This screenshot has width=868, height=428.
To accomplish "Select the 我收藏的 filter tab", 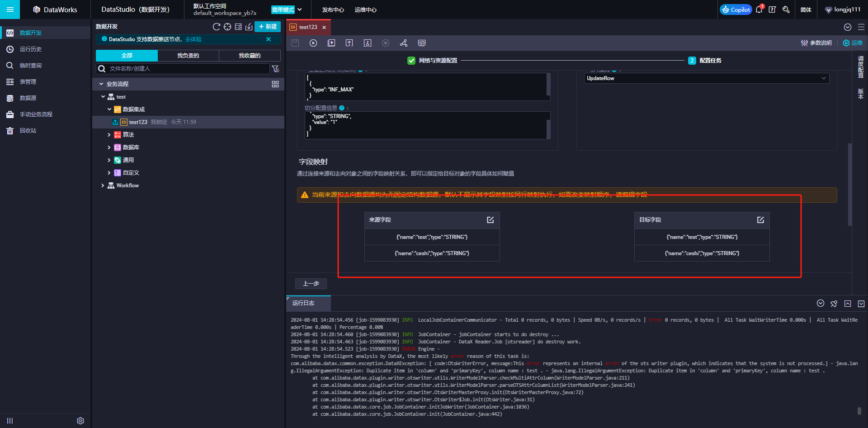I will pos(250,56).
